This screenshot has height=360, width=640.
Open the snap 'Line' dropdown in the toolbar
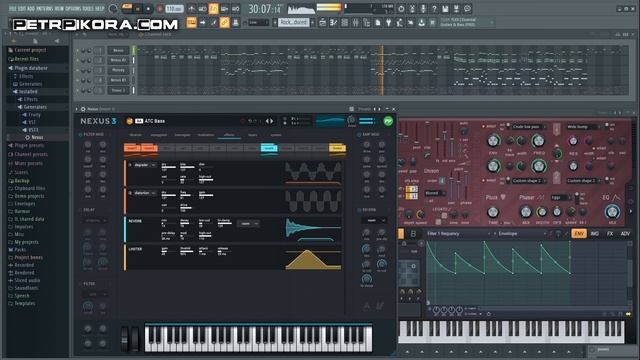point(258,22)
